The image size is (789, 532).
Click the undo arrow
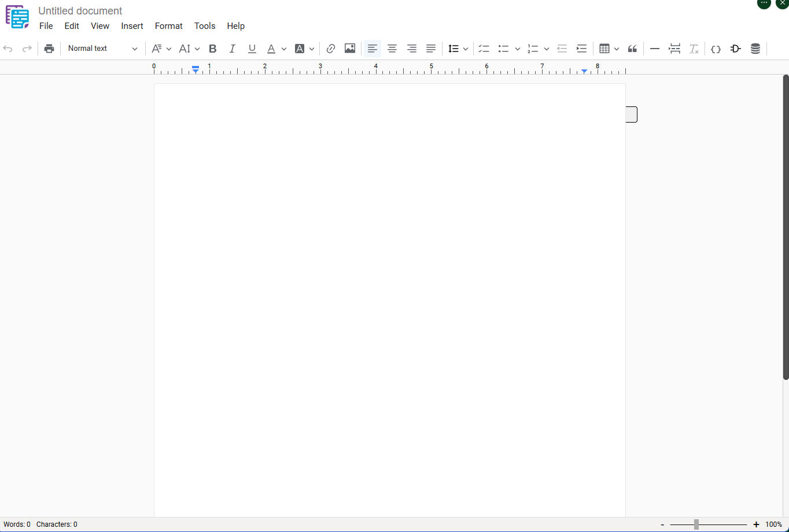click(8, 49)
